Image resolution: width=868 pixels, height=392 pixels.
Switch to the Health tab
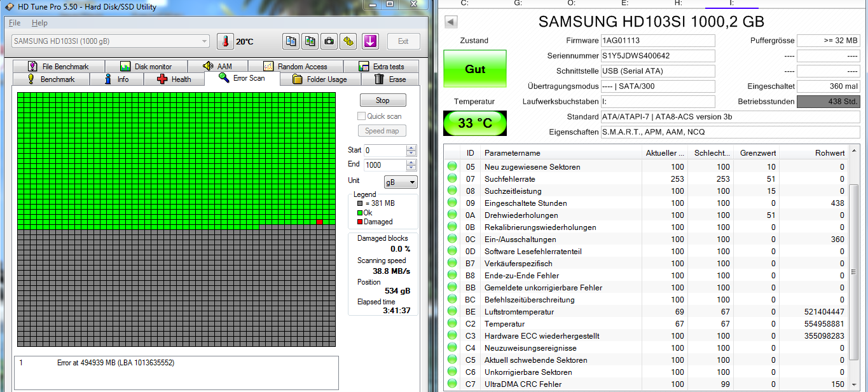tap(174, 79)
